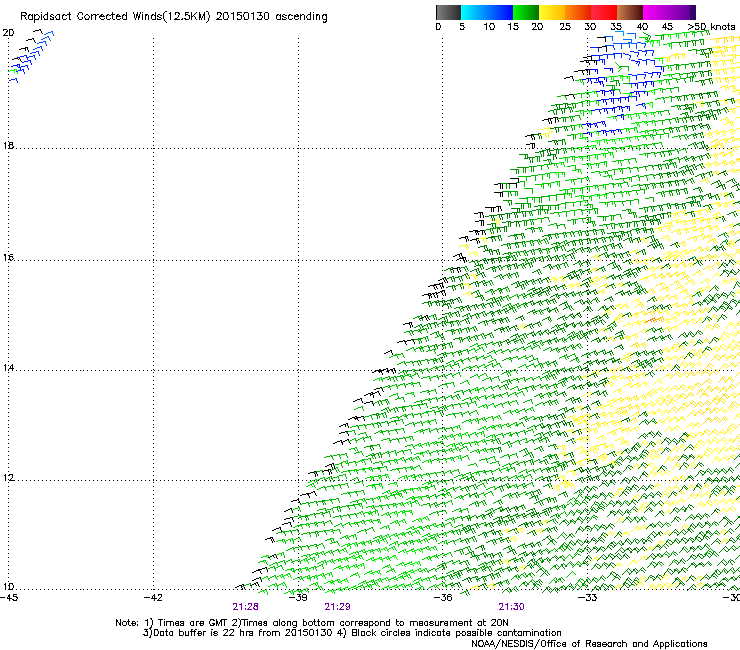Click the dark purple >50 knots legend color
The width and height of the screenshot is (740, 650).
pos(692,12)
